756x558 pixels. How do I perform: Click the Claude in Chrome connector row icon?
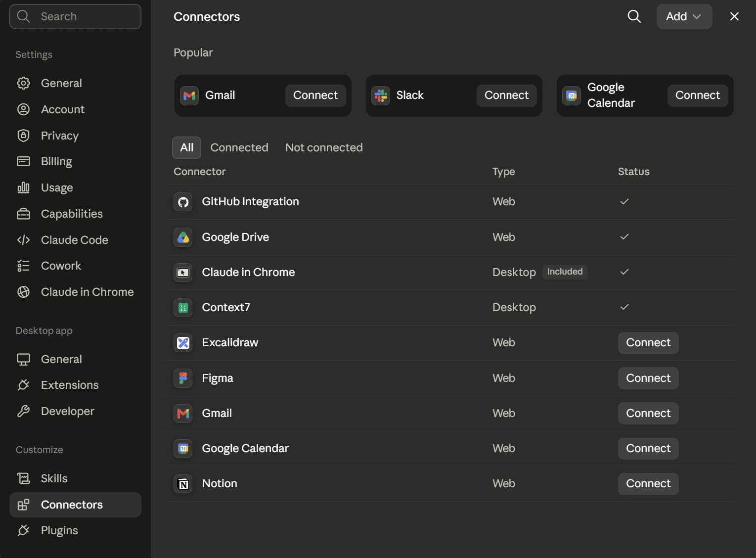pyautogui.click(x=183, y=273)
